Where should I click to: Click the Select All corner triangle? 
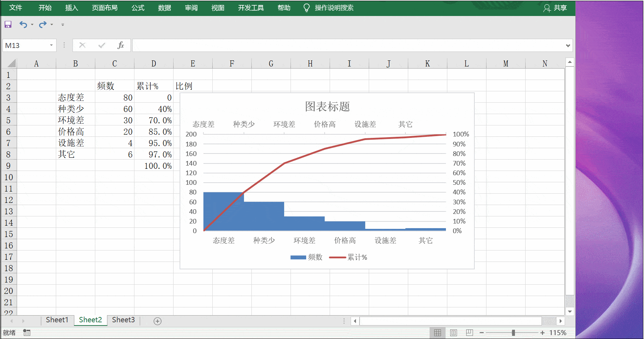[x=12, y=64]
